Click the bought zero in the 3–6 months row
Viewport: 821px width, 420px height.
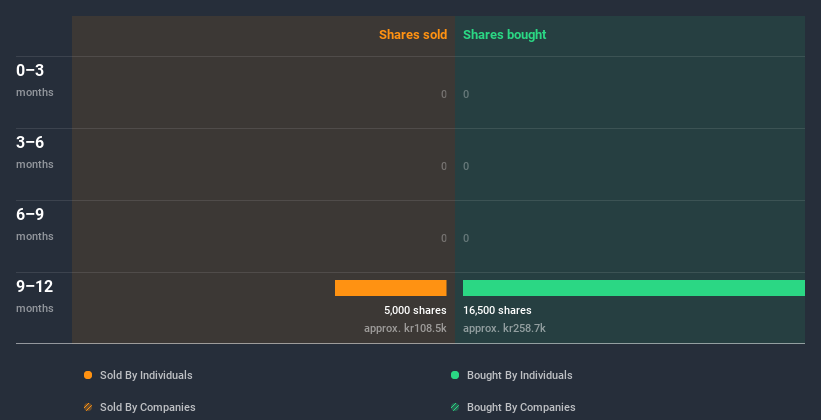[x=466, y=166]
